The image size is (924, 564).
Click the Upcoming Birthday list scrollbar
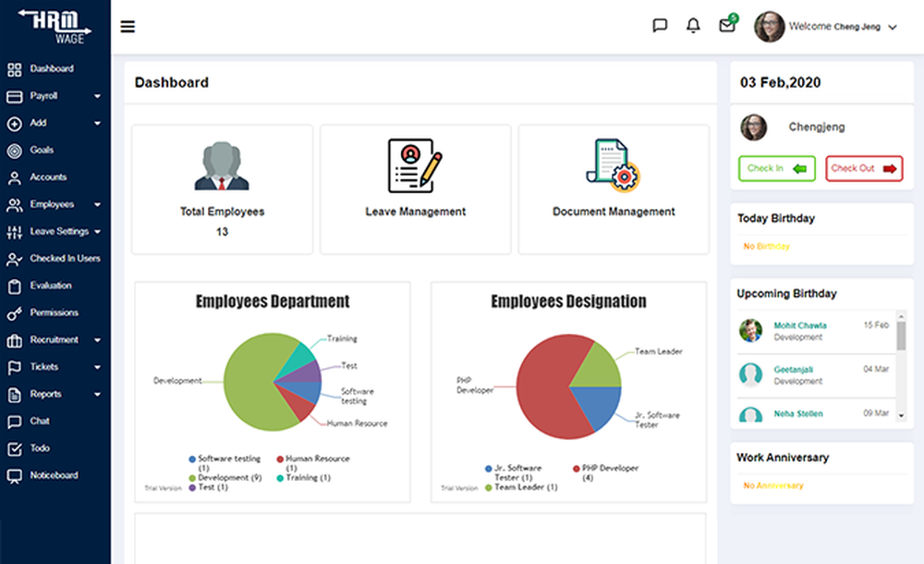(901, 366)
